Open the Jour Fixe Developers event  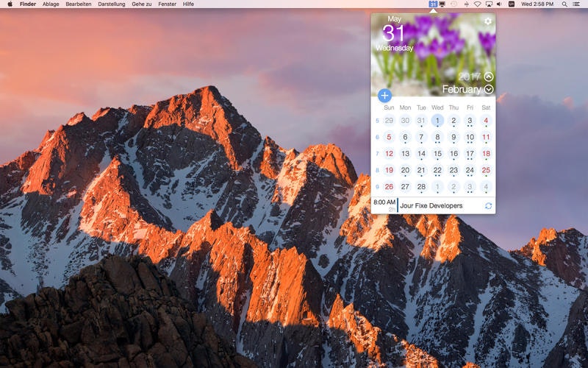tap(431, 206)
